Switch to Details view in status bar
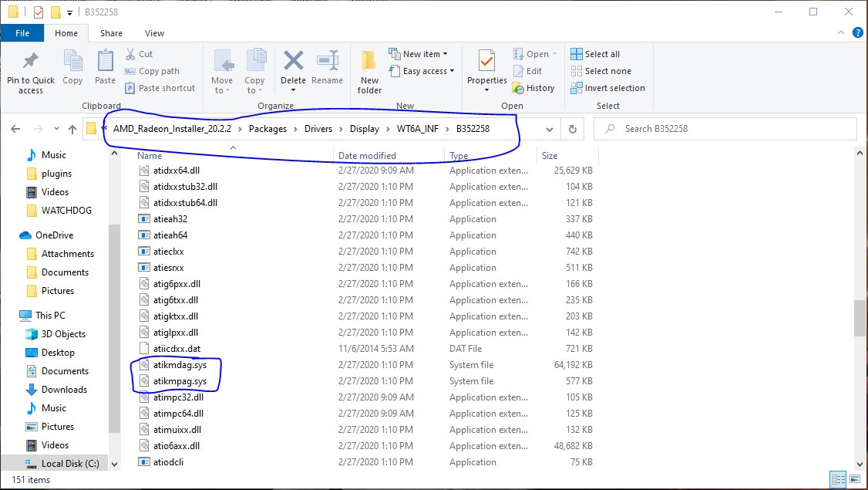868x490 pixels. click(x=838, y=479)
